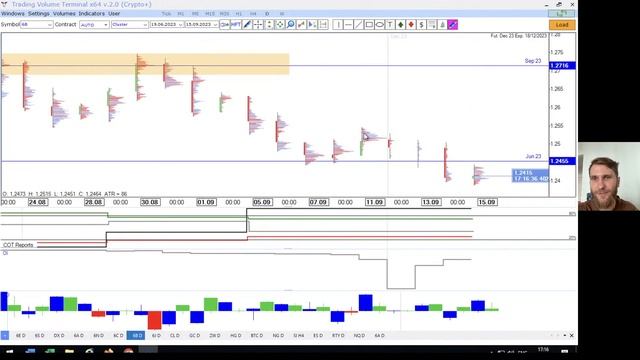This screenshot has height=360, width=640.
Task: Open the Windows Start button in taskbar
Action: click(9, 351)
